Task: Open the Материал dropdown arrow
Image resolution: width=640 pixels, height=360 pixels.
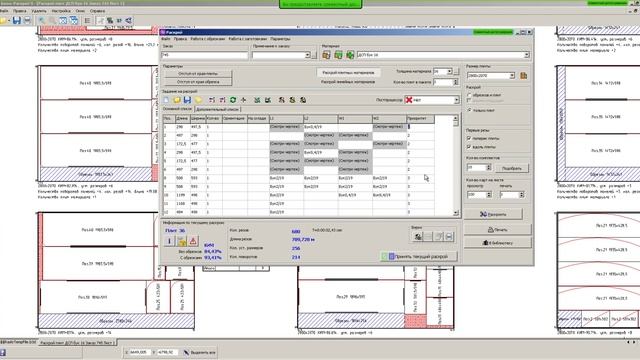Action: click(527, 55)
